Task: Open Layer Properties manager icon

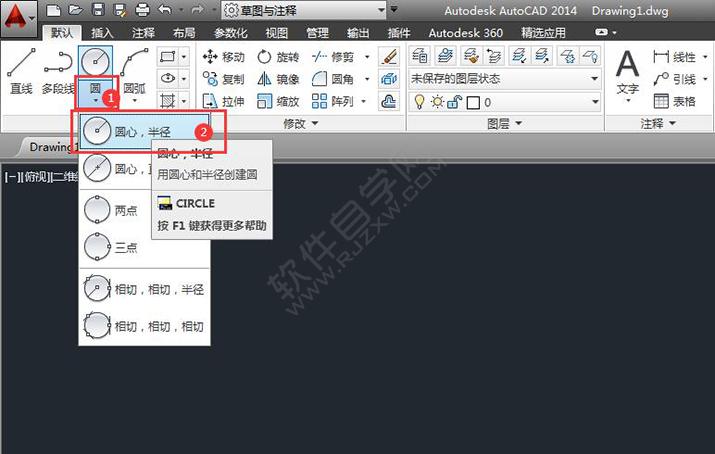Action: 420,56
